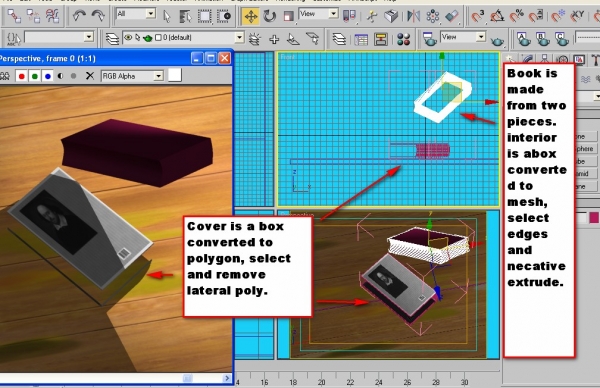
Task: Open the View reference coordinate dropdown
Action: [318, 14]
